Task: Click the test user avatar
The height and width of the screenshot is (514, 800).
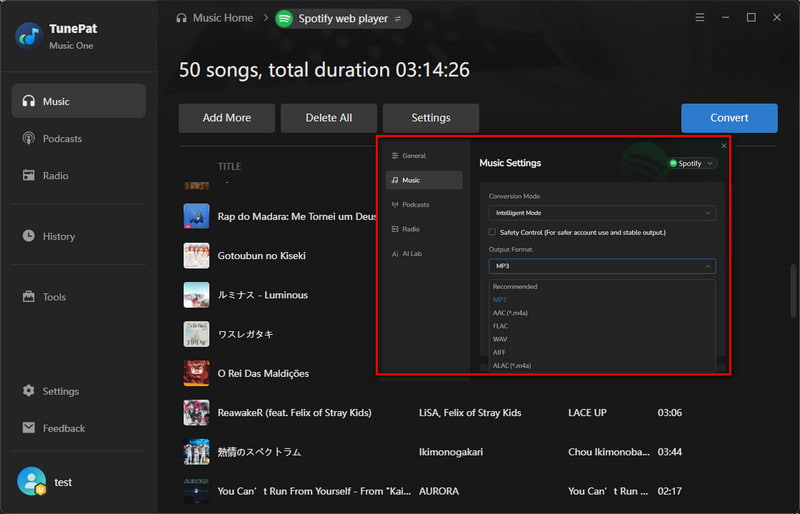Action: [x=32, y=482]
